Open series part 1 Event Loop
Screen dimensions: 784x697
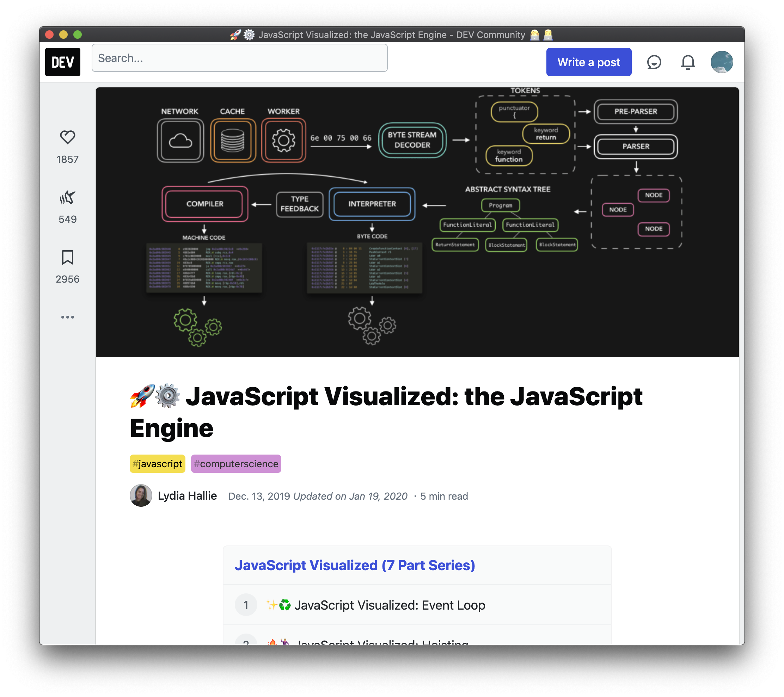(x=389, y=605)
